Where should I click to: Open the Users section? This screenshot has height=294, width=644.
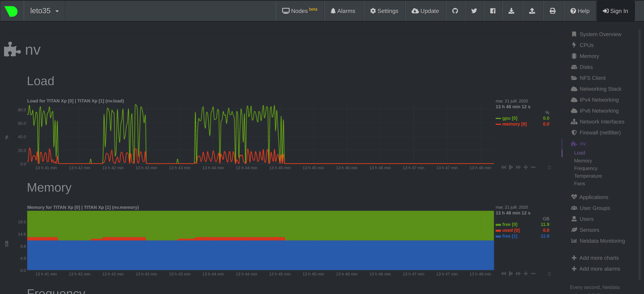[x=583, y=219]
